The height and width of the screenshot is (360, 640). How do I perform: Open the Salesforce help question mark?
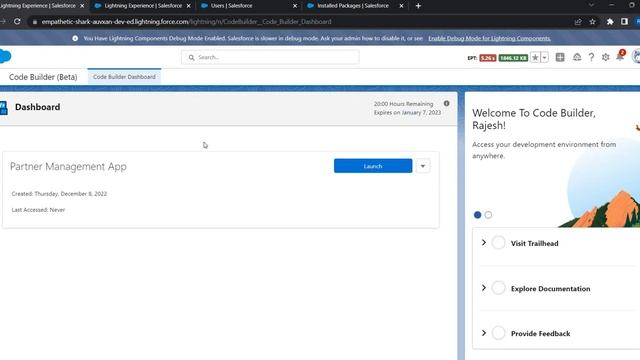[591, 58]
